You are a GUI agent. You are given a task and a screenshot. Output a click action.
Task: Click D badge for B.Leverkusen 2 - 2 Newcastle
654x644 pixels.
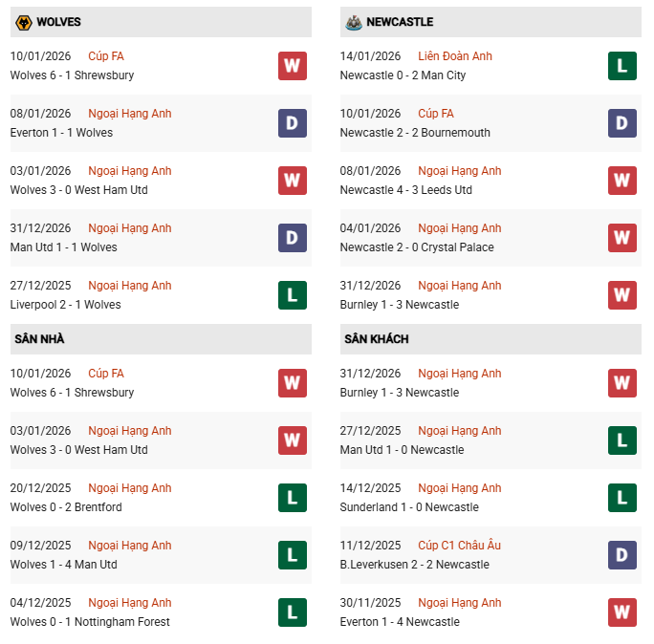tap(622, 555)
